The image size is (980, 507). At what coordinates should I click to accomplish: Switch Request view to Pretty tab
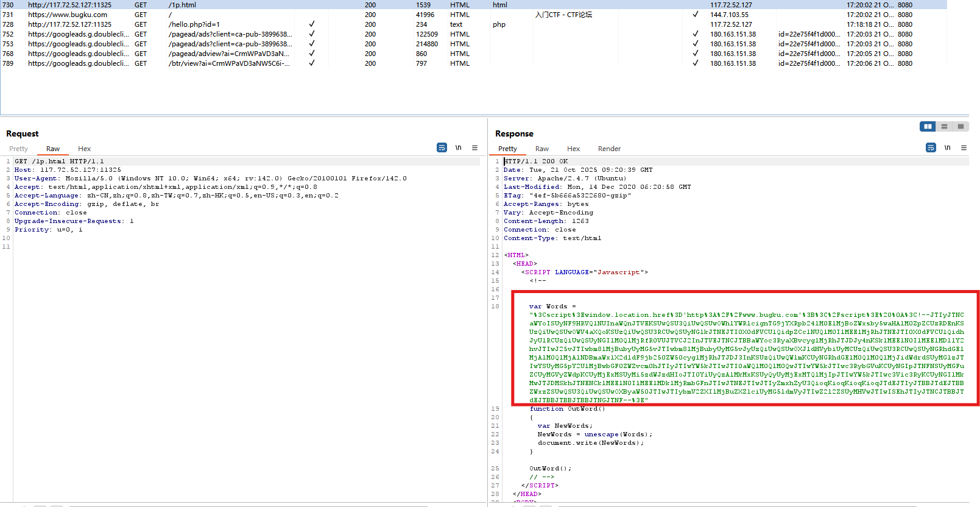click(x=18, y=149)
